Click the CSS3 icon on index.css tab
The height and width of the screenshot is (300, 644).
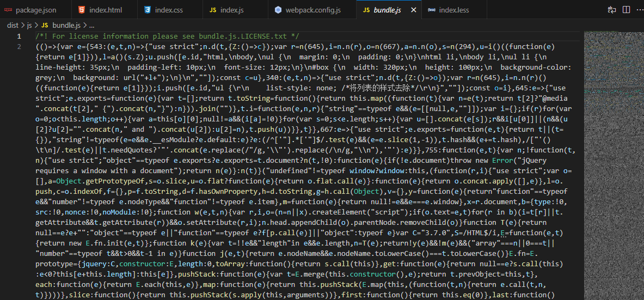148,10
